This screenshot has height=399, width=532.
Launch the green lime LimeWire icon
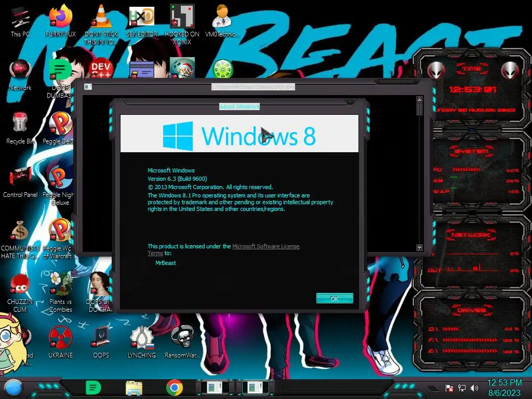(x=222, y=69)
